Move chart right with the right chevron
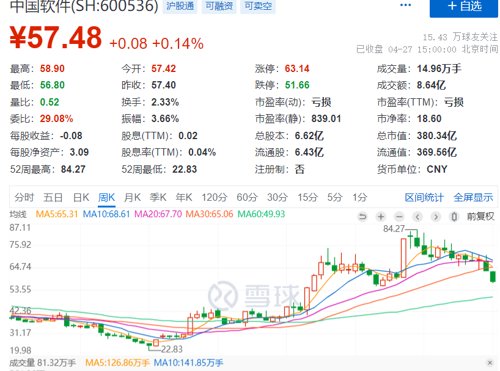The width and height of the screenshot is (500, 371). click(435, 217)
